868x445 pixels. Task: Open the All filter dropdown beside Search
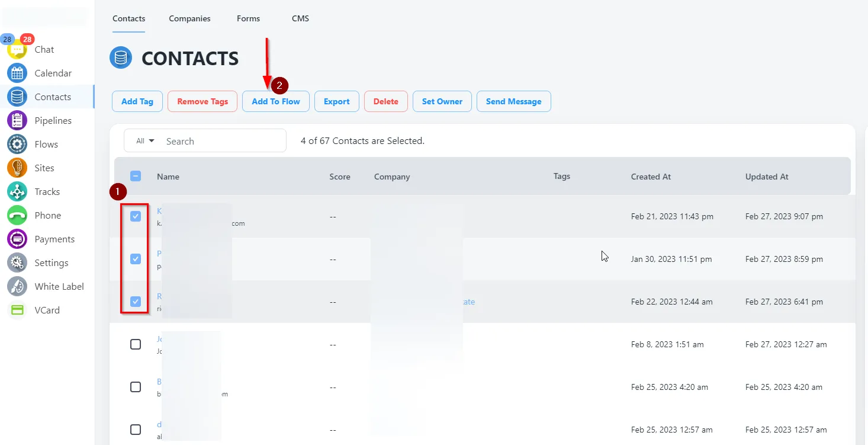click(x=145, y=141)
